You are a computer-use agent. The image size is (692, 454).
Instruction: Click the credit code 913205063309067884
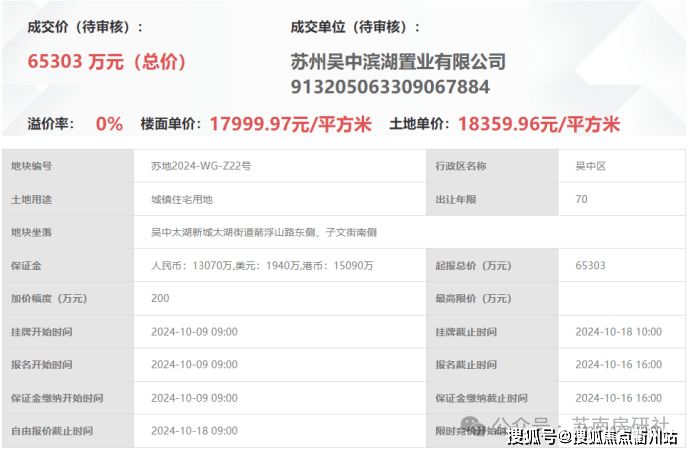point(390,87)
